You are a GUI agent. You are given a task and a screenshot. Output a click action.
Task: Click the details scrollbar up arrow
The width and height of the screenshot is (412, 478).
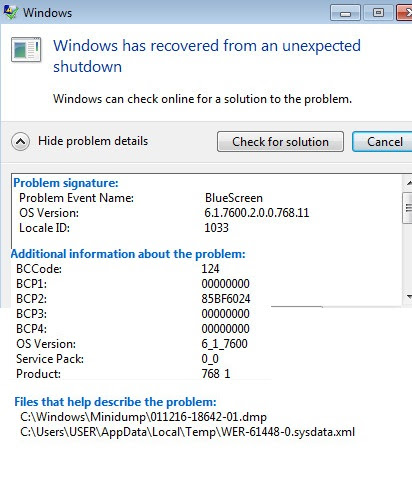(x=408, y=183)
